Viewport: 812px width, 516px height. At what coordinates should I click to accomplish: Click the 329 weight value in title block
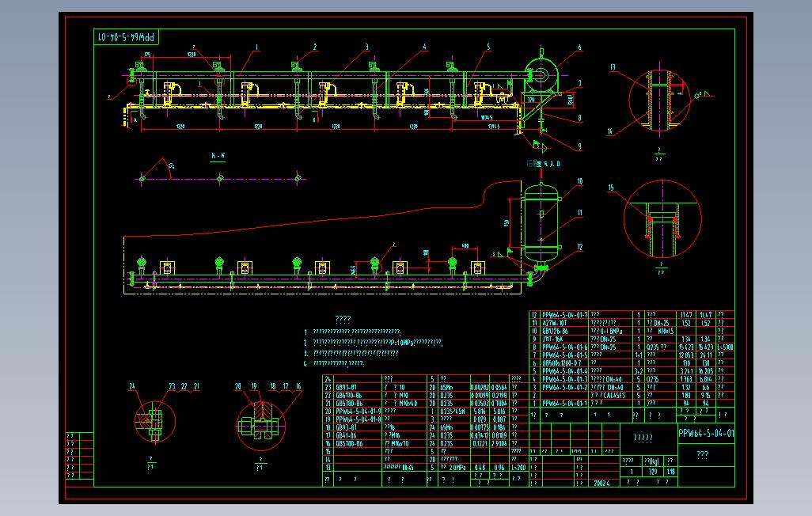(x=652, y=472)
